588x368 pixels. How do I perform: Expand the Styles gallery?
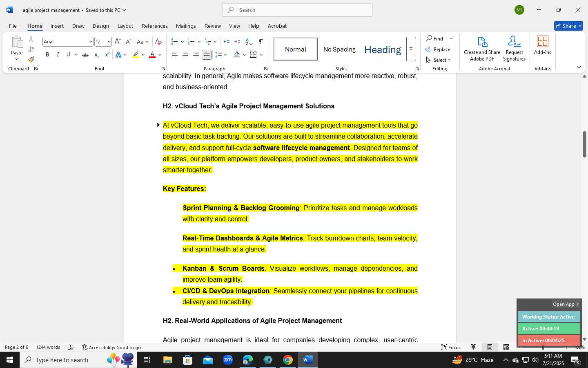click(x=411, y=49)
